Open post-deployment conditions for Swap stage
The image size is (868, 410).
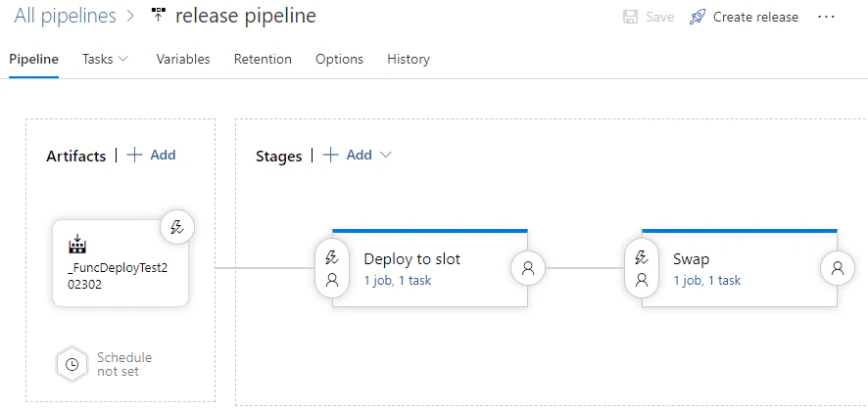(838, 268)
